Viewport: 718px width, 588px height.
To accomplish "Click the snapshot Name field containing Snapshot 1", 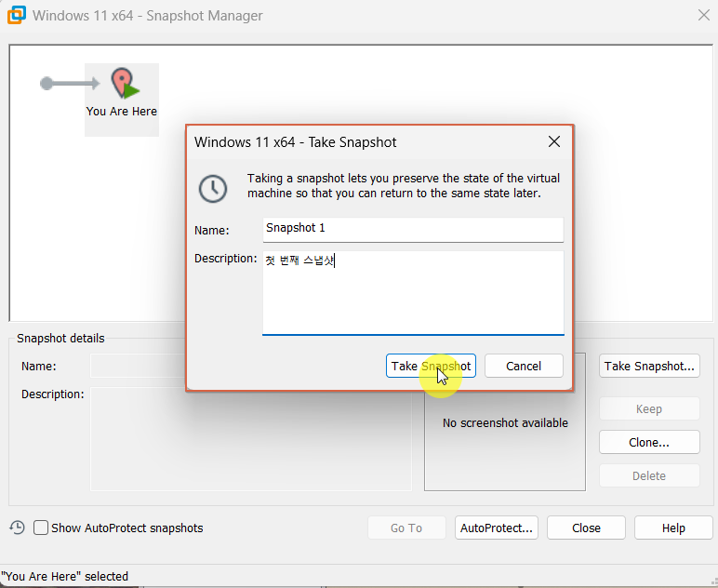I will click(413, 230).
